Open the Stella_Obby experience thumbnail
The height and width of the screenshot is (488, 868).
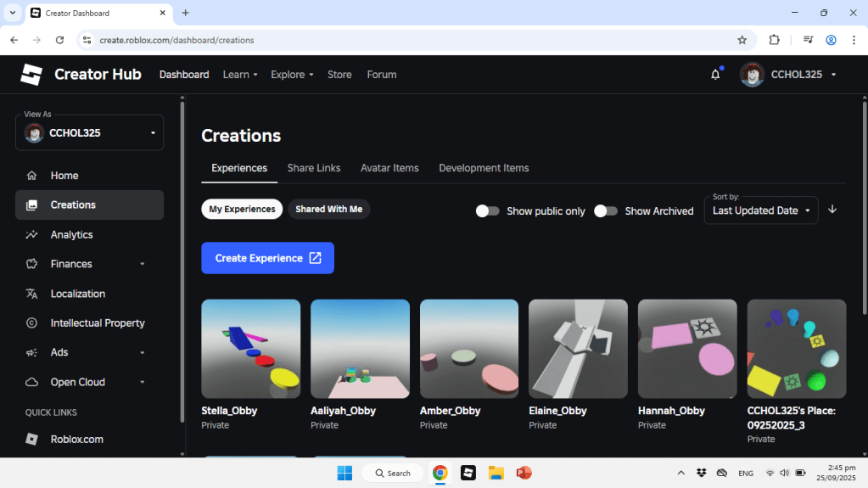pyautogui.click(x=250, y=349)
